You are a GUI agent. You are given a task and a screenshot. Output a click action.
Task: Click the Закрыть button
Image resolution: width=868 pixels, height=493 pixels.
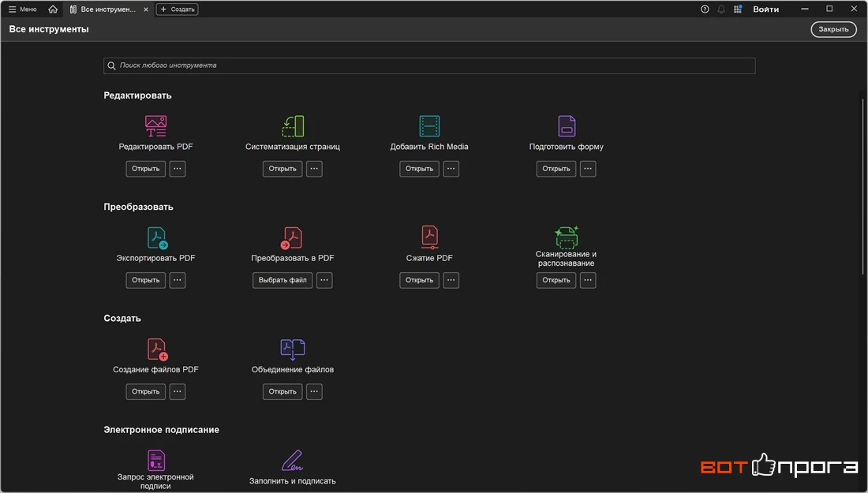click(834, 29)
